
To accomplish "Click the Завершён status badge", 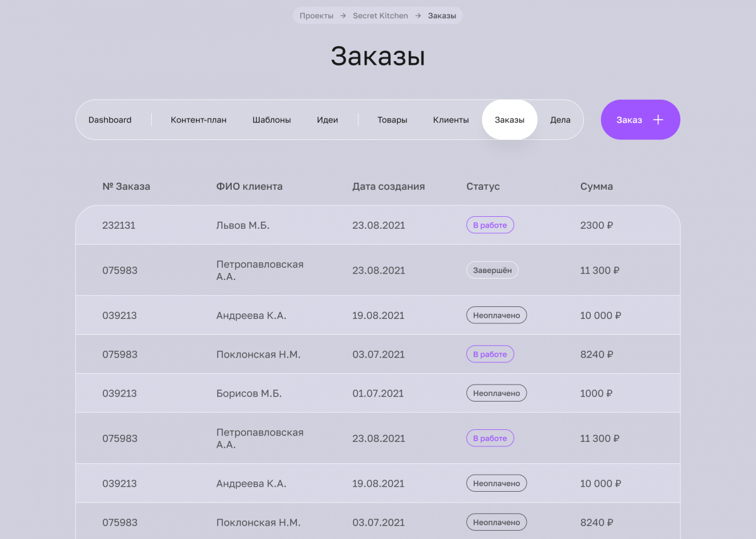I will pyautogui.click(x=492, y=270).
